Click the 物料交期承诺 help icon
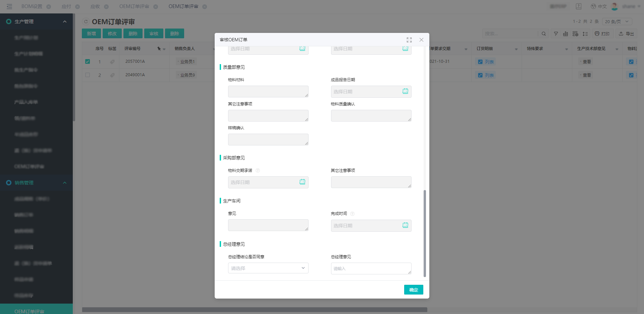The image size is (644, 314). [258, 171]
